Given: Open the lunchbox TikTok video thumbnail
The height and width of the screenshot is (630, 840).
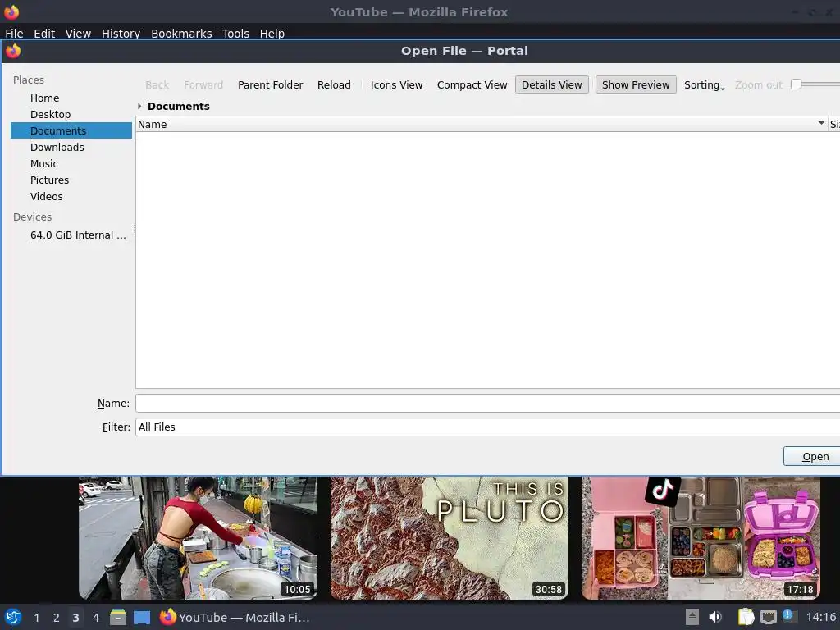Looking at the screenshot, I should [701, 538].
